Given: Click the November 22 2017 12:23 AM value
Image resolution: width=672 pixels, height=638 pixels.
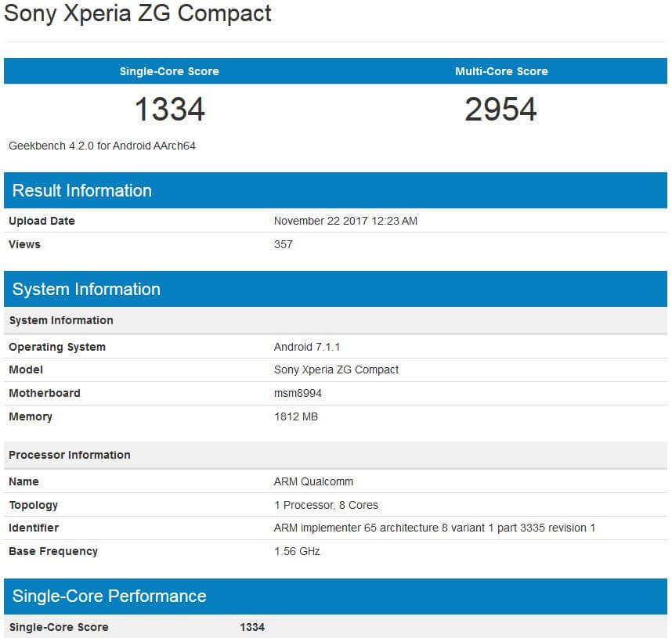Looking at the screenshot, I should point(345,221).
